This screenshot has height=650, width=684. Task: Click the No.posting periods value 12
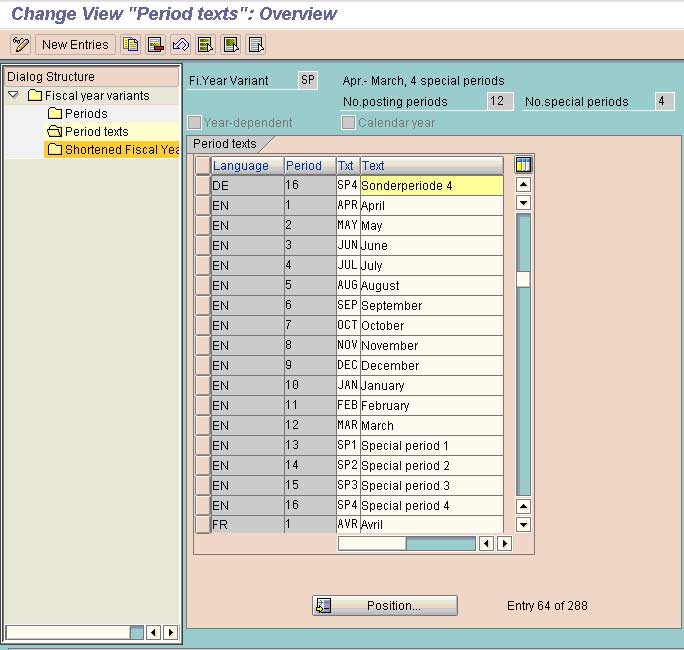pos(500,101)
